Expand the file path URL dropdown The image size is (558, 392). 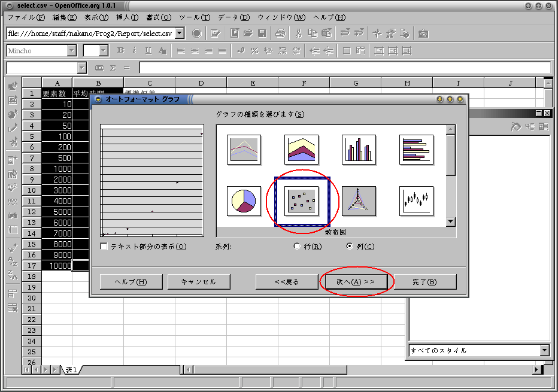point(180,34)
